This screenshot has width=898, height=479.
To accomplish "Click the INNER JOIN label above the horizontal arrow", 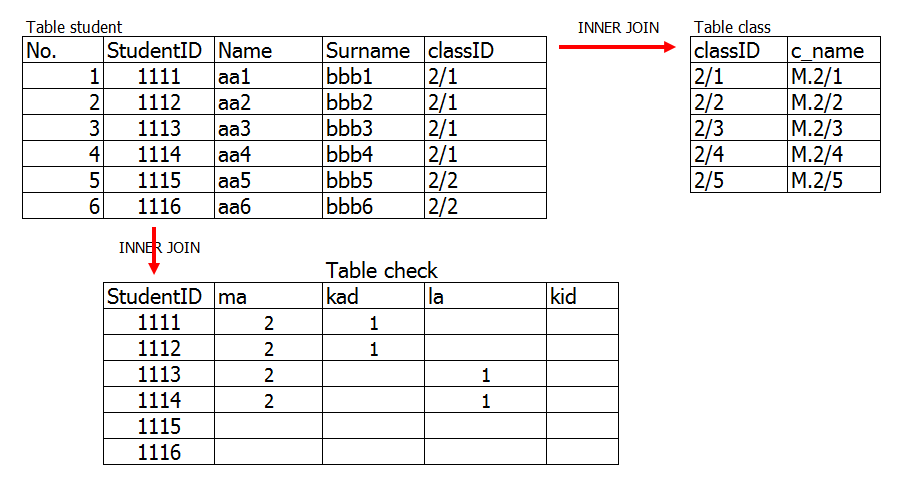I will 618,27.
